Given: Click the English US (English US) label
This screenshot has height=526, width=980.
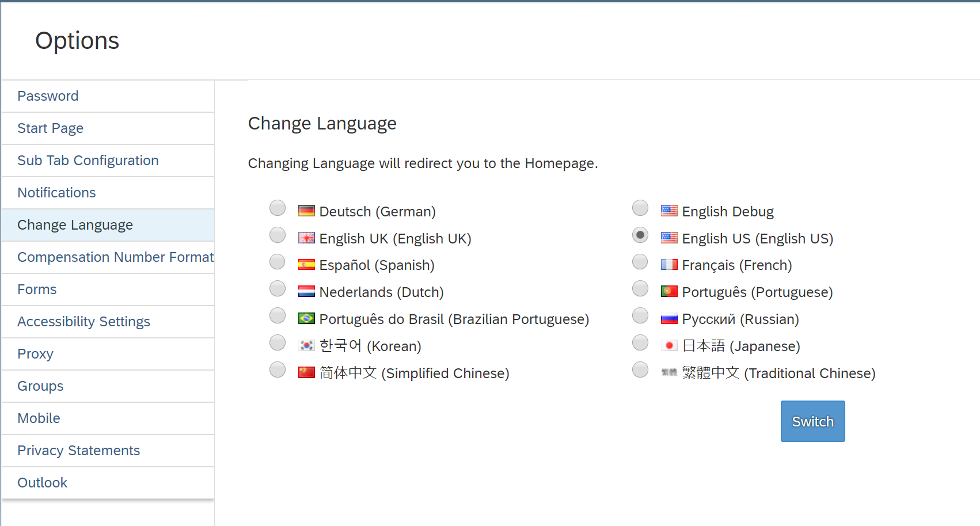Looking at the screenshot, I should pyautogui.click(x=758, y=239).
